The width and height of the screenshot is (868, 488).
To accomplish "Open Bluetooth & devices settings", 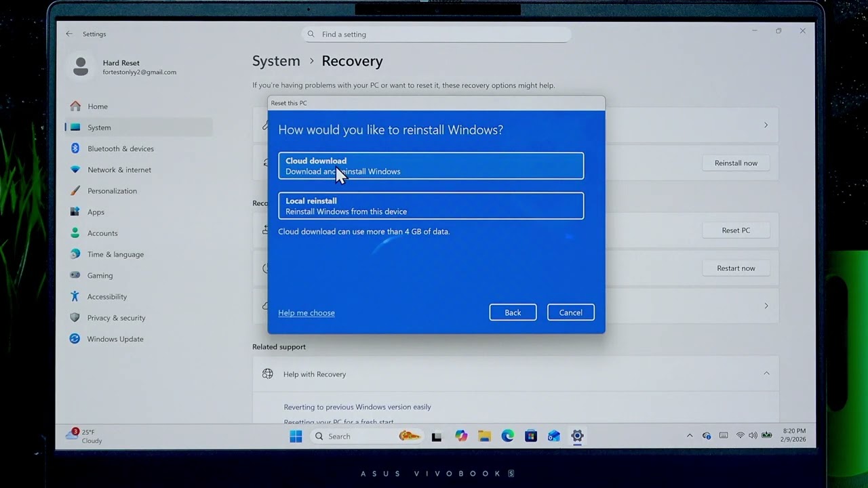I will point(139,148).
